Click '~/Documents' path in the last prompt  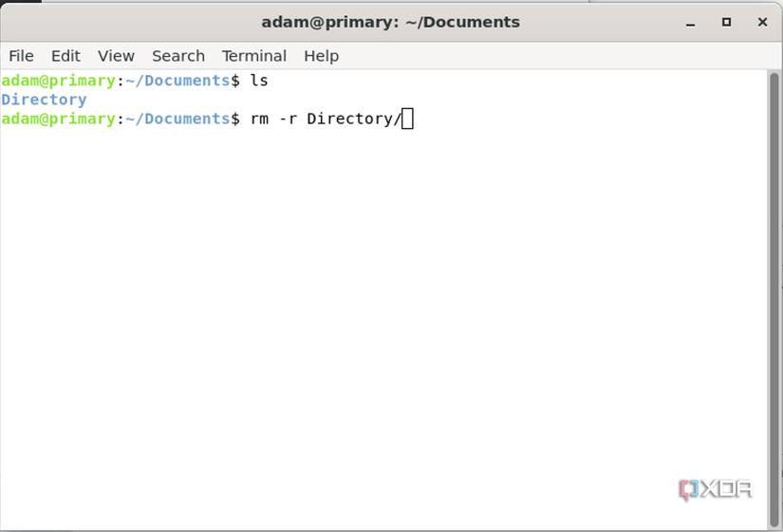(x=177, y=119)
